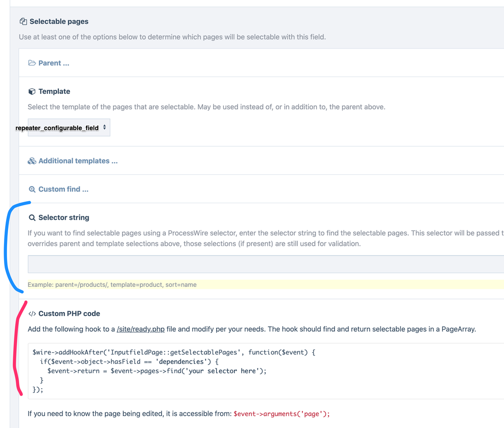The image size is (504, 428).
Task: Collapse the Template section header
Action: pos(54,91)
